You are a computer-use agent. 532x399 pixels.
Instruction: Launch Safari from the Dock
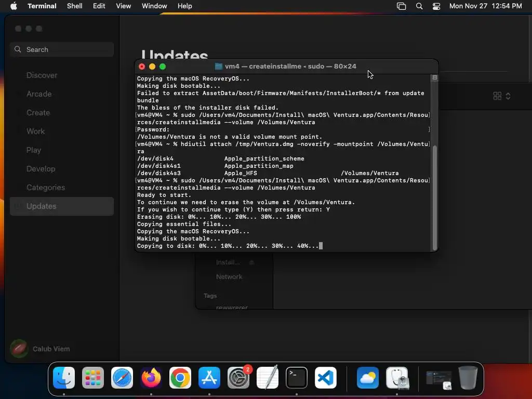122,378
